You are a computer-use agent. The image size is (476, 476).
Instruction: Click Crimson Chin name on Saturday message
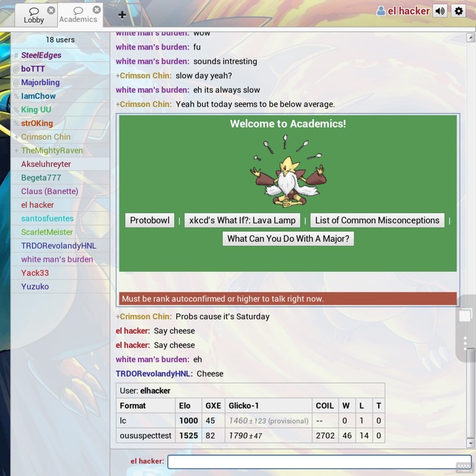pyautogui.click(x=146, y=317)
